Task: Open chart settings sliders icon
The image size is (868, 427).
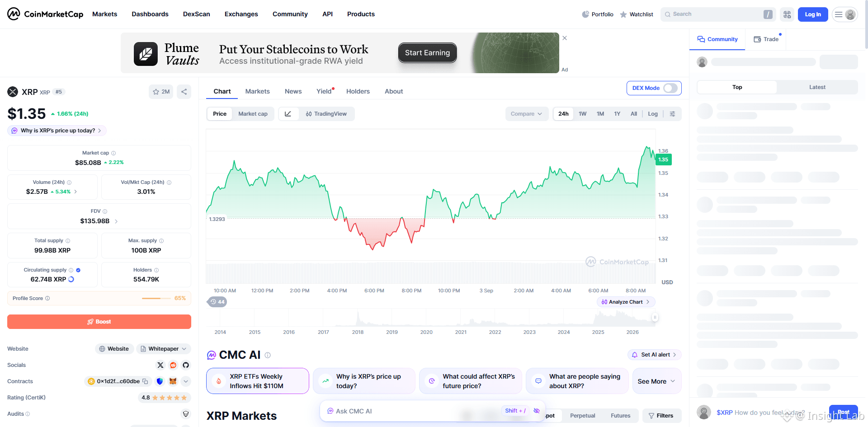Action: pos(673,114)
